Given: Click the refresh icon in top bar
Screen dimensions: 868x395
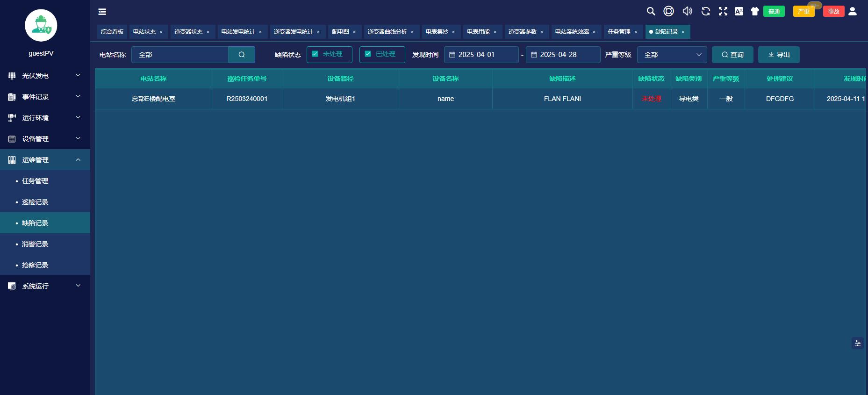Looking at the screenshot, I should click(x=706, y=11).
